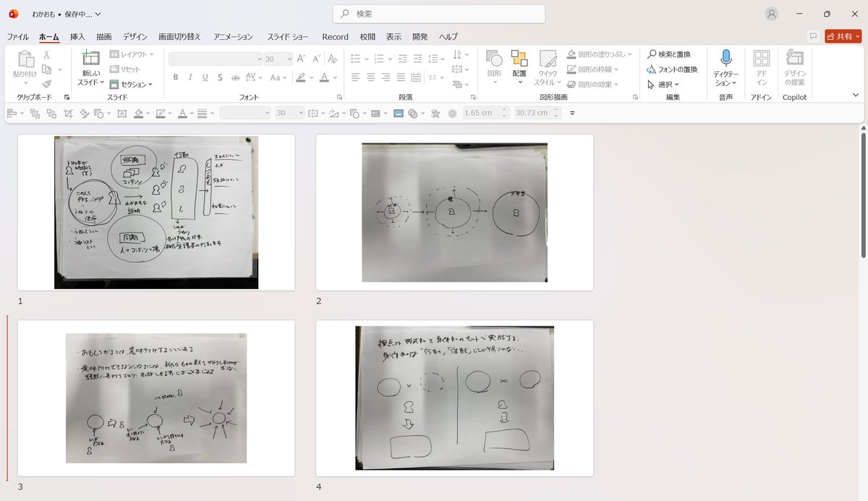Collapse the ribbon with the chevron arrow
The height and width of the screenshot is (501, 868).
tap(856, 95)
